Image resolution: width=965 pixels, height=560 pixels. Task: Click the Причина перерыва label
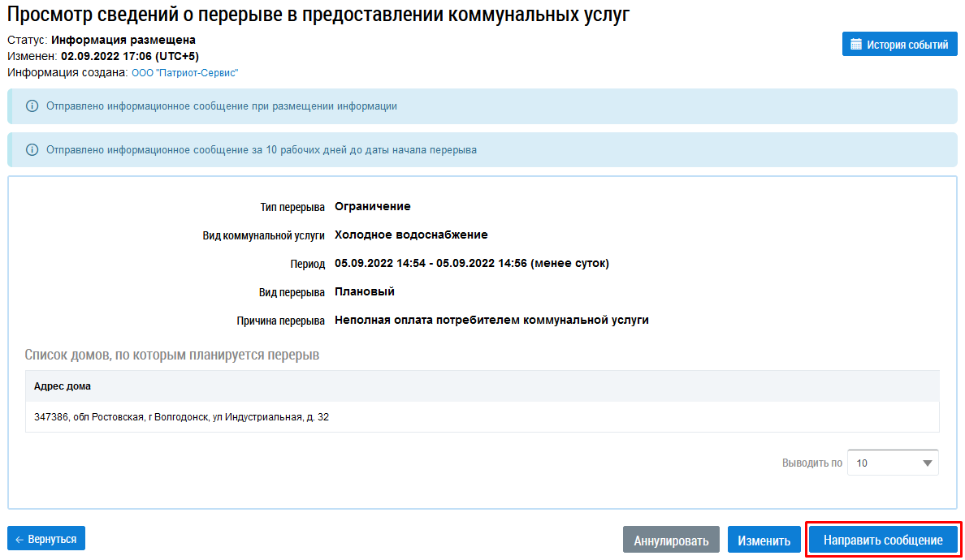pyautogui.click(x=280, y=321)
